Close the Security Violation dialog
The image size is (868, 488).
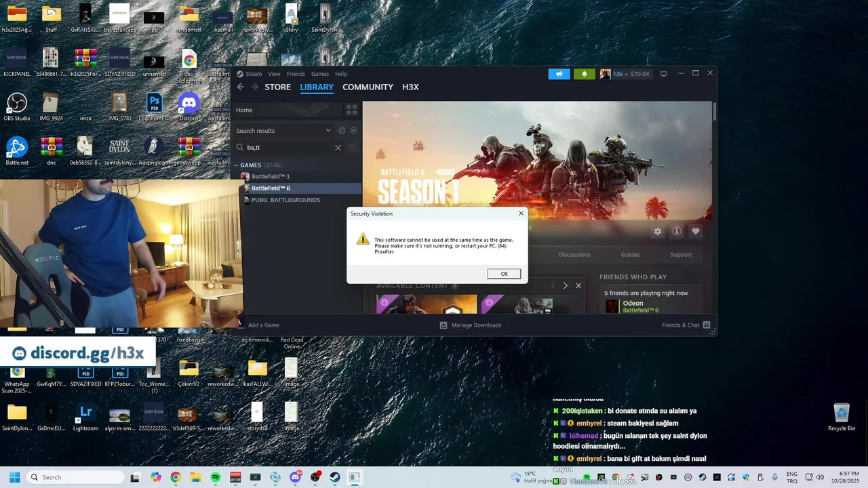pyautogui.click(x=521, y=213)
